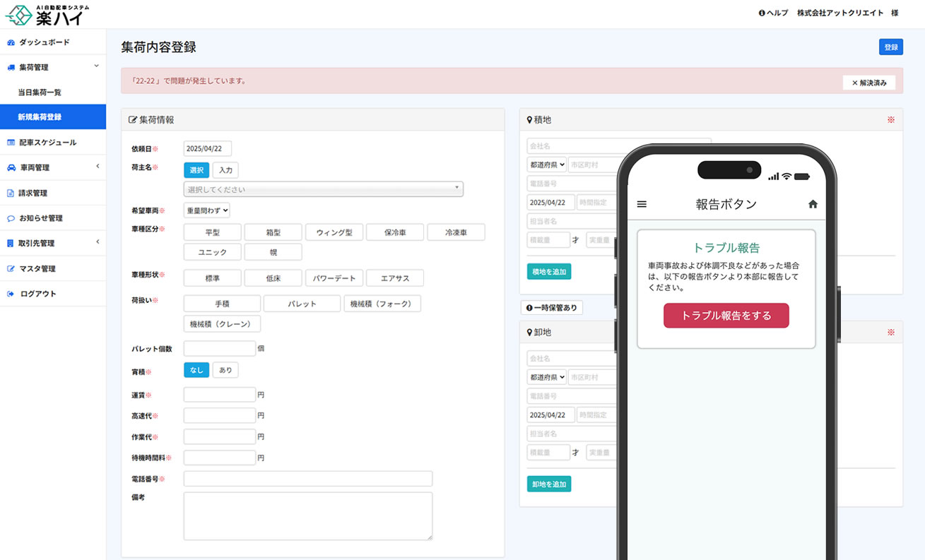Click the ヘルプ help icon link
This screenshot has width=925, height=560.
[x=773, y=13]
